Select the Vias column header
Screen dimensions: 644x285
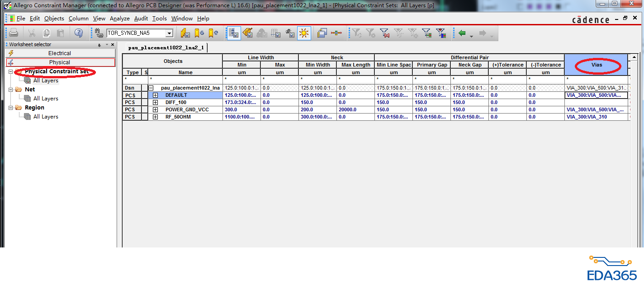tap(597, 65)
